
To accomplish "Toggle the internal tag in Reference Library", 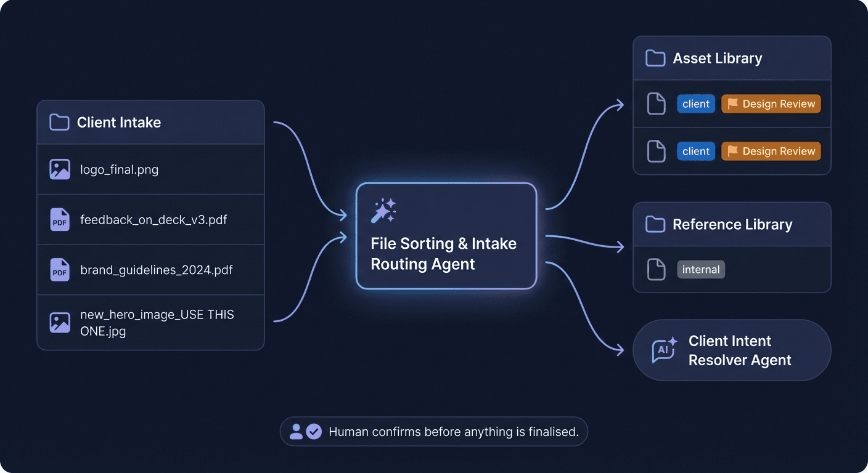I will [x=701, y=269].
